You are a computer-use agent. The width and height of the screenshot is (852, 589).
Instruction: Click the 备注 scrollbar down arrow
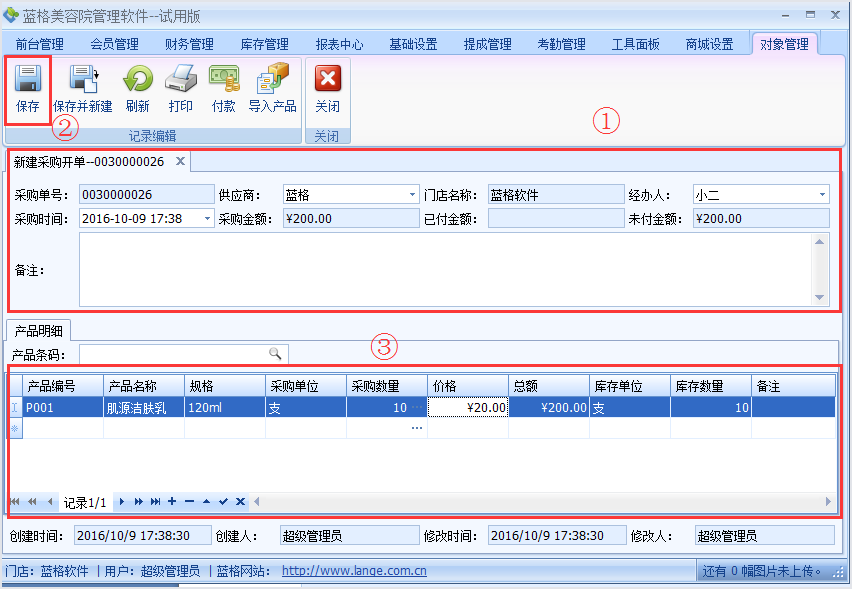tap(819, 298)
